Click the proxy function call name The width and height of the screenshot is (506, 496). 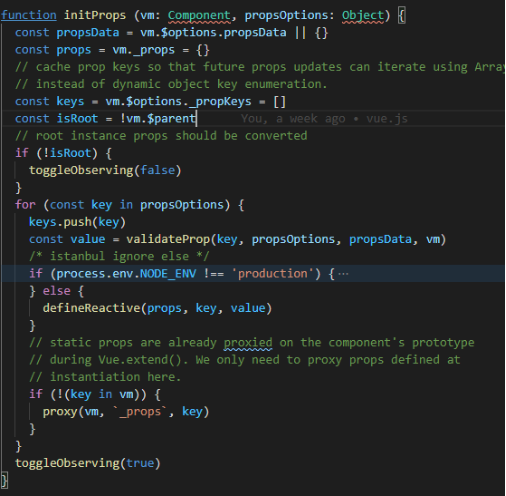[x=60, y=412]
